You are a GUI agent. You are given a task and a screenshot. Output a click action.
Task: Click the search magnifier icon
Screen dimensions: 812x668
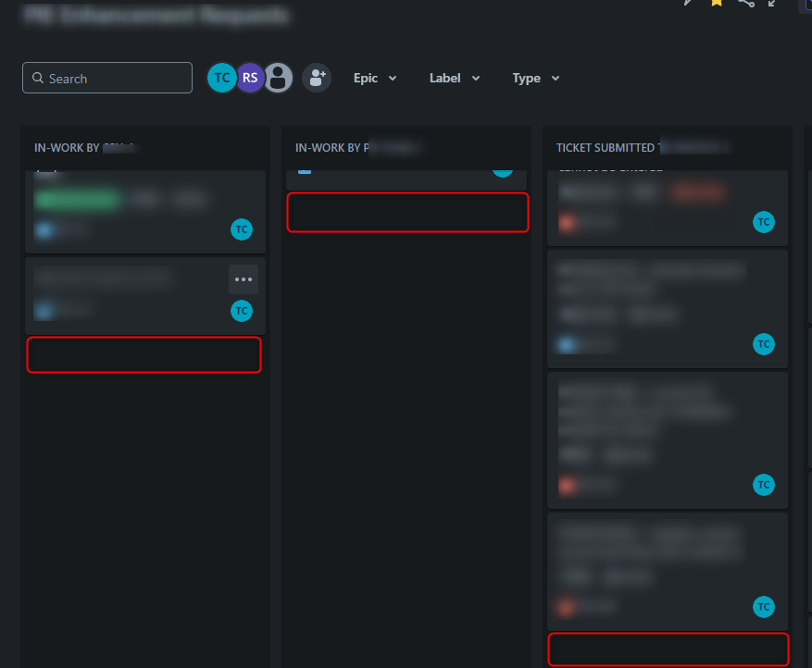click(x=37, y=78)
